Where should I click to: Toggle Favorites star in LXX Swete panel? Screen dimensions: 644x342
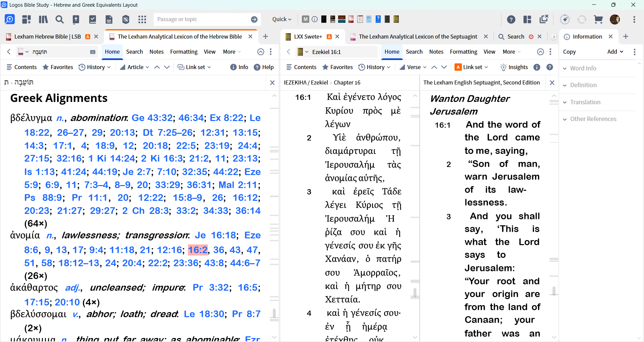[337, 67]
